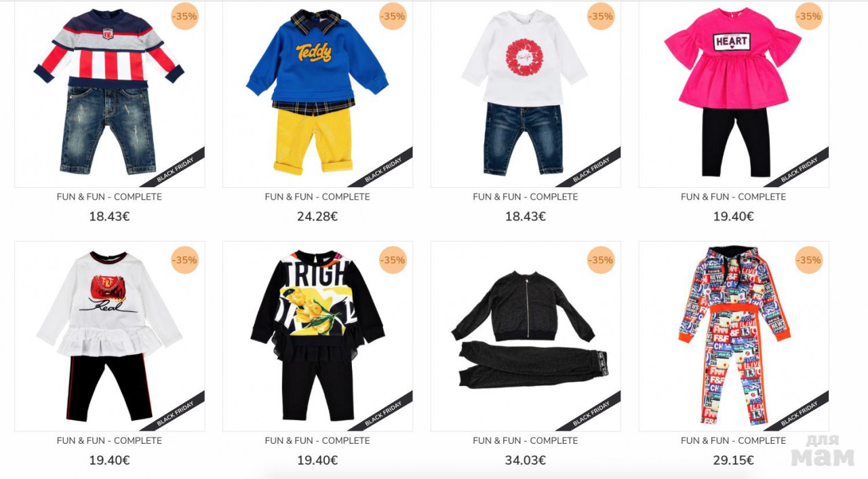Image resolution: width=868 pixels, height=479 pixels.
Task: Open the blue Teddy sweatshirt outfit
Action: pyautogui.click(x=317, y=94)
